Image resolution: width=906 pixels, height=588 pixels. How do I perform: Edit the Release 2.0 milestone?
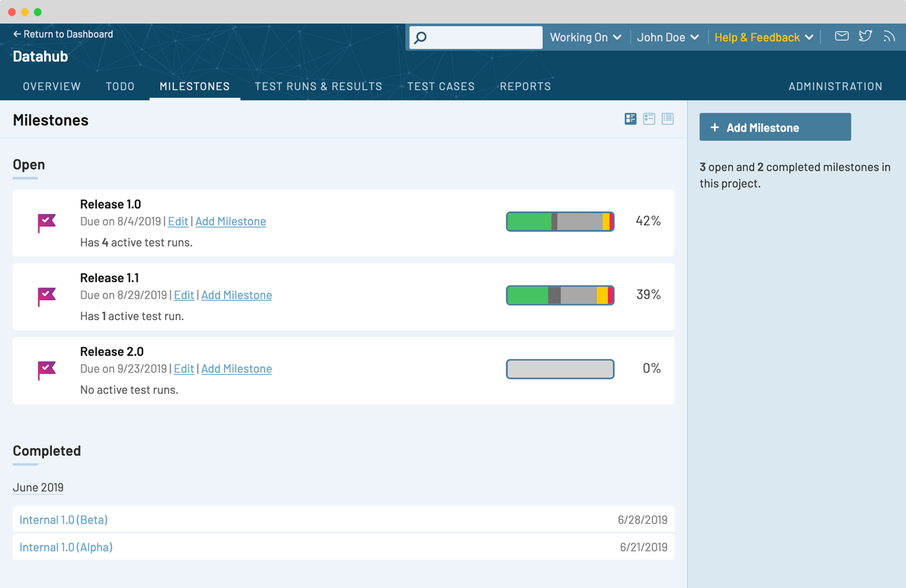184,369
